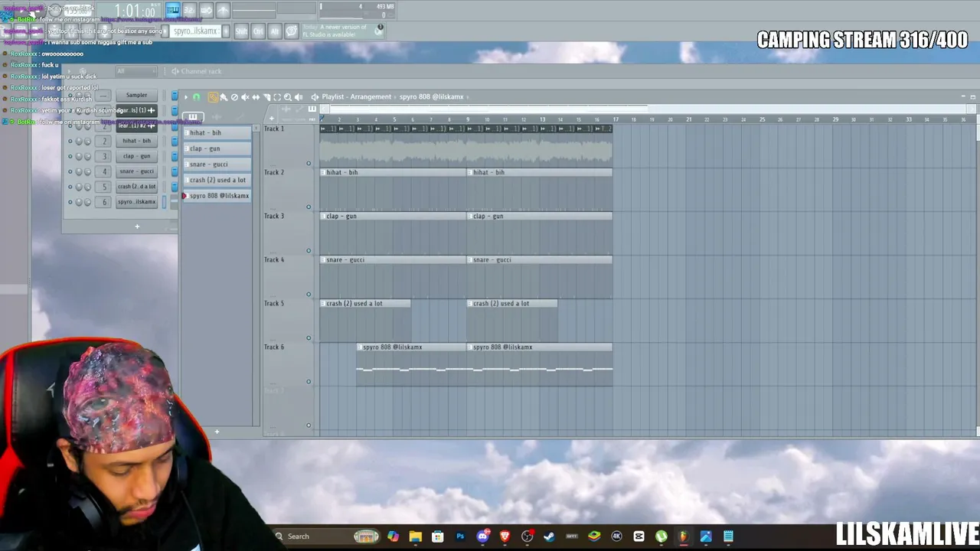The height and width of the screenshot is (551, 980).
Task: Open Microsoft Copilot from the taskbar
Action: point(393,536)
